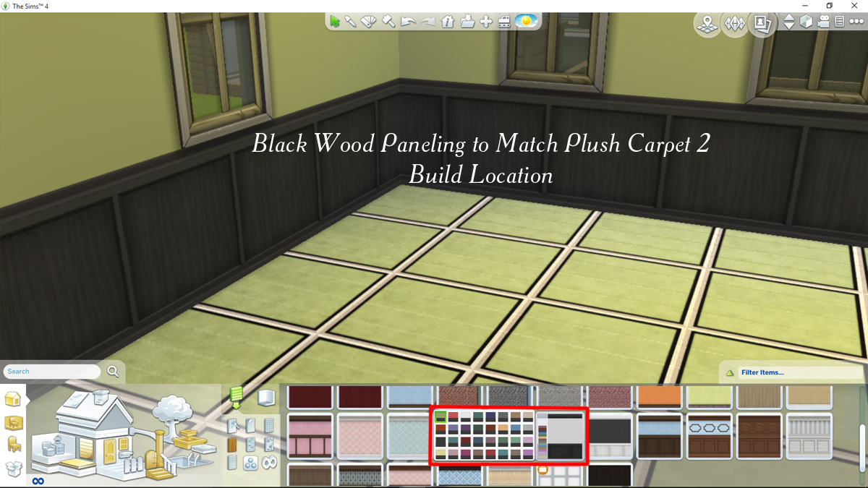Image resolution: width=868 pixels, height=488 pixels.
Task: Choose the three-circles misc wall category
Action: pyautogui.click(x=251, y=462)
